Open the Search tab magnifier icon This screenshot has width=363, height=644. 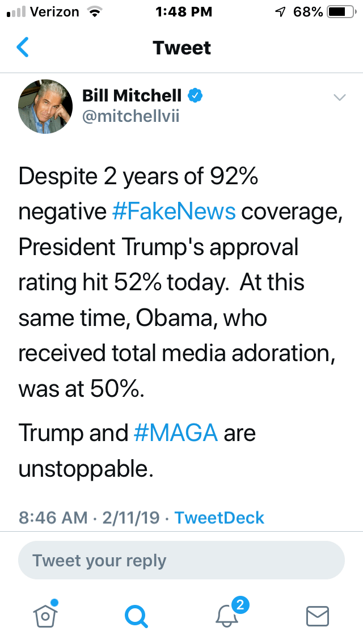click(136, 615)
